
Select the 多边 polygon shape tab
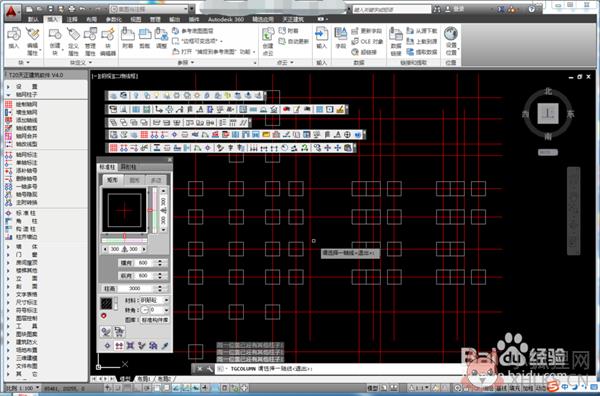click(x=156, y=180)
